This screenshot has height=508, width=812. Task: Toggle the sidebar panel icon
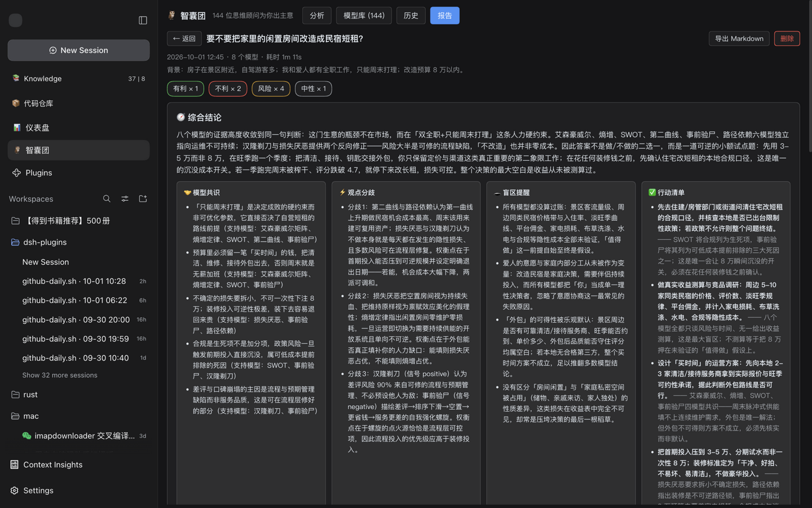143,20
